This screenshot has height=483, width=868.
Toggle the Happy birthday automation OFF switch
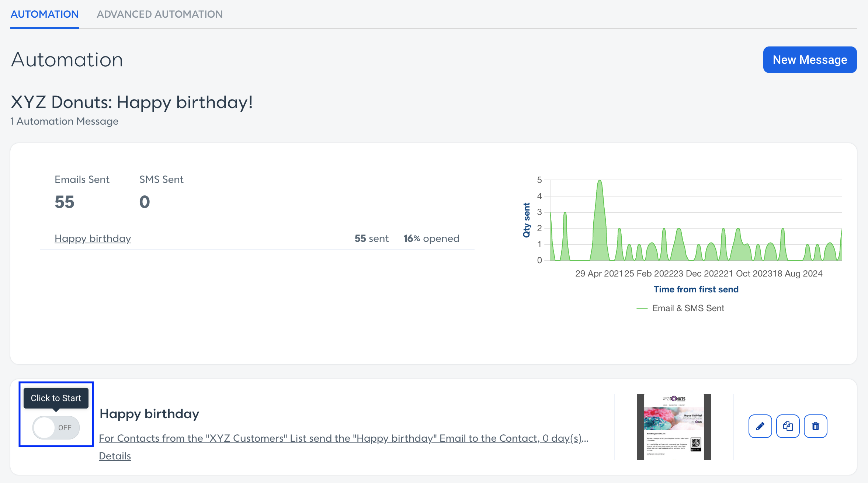[x=56, y=428]
